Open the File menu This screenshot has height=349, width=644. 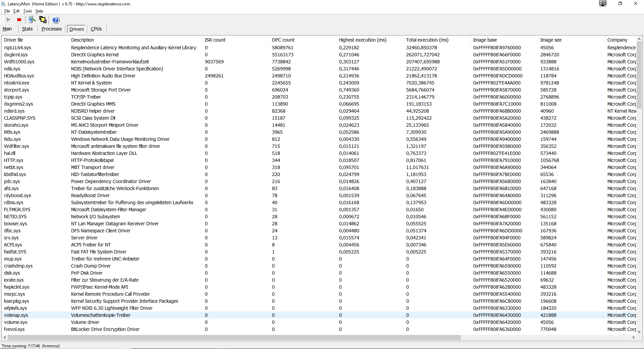tap(7, 11)
